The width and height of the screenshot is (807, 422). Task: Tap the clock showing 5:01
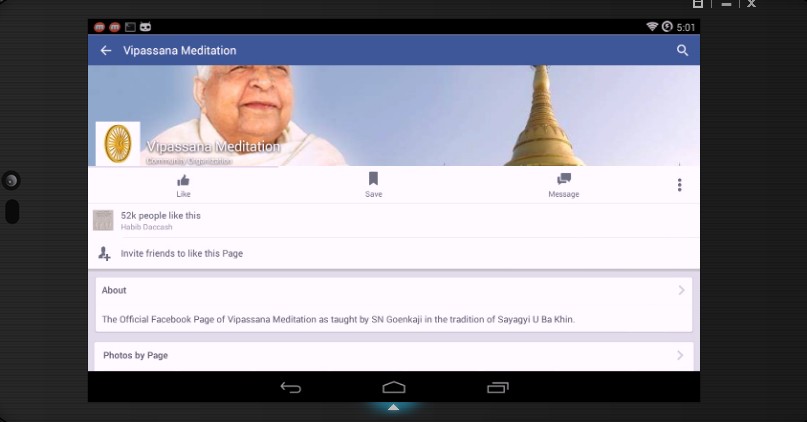pyautogui.click(x=686, y=27)
